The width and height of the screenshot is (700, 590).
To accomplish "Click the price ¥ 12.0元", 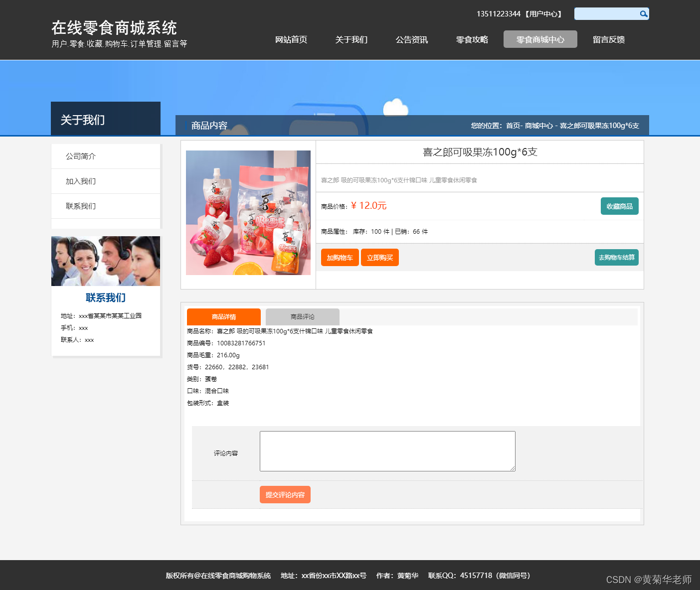I will [x=368, y=206].
